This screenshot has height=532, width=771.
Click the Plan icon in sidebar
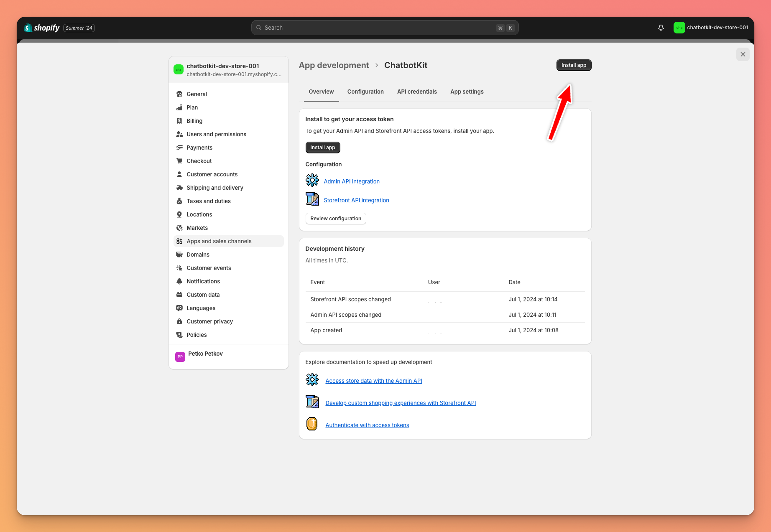point(179,107)
